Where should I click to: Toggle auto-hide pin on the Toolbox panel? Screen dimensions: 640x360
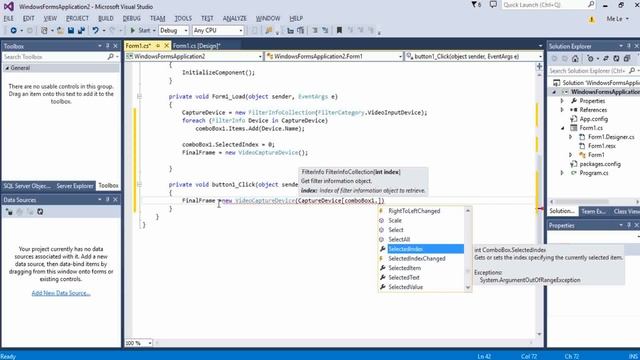pyautogui.click(x=108, y=46)
